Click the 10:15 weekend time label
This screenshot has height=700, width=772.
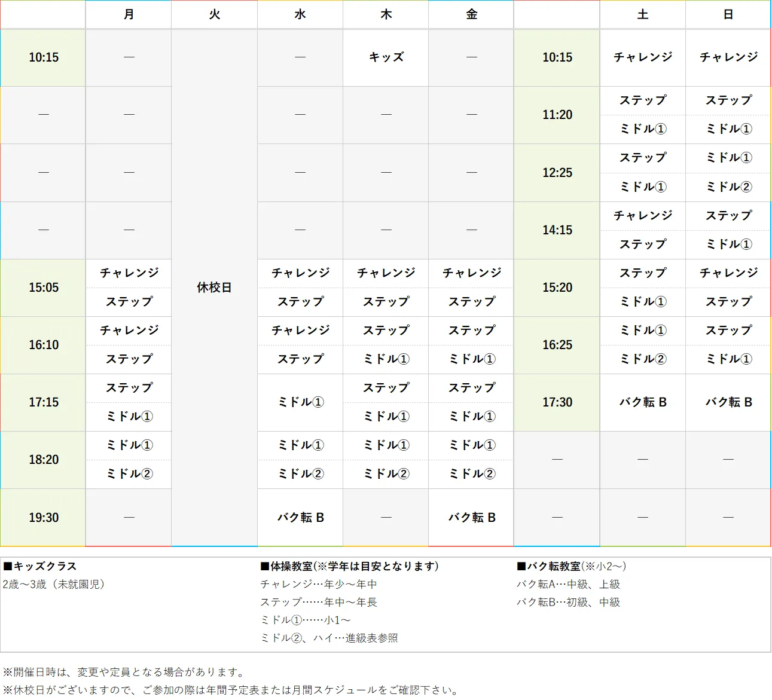tap(556, 57)
